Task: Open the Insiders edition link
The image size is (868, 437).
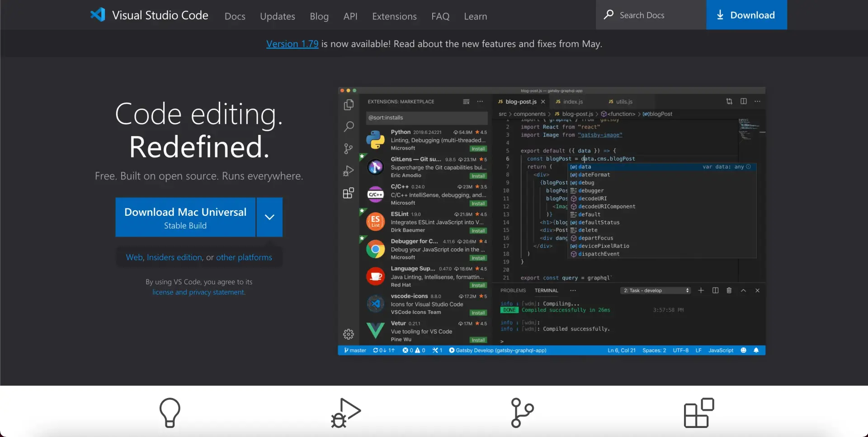Action: [174, 257]
